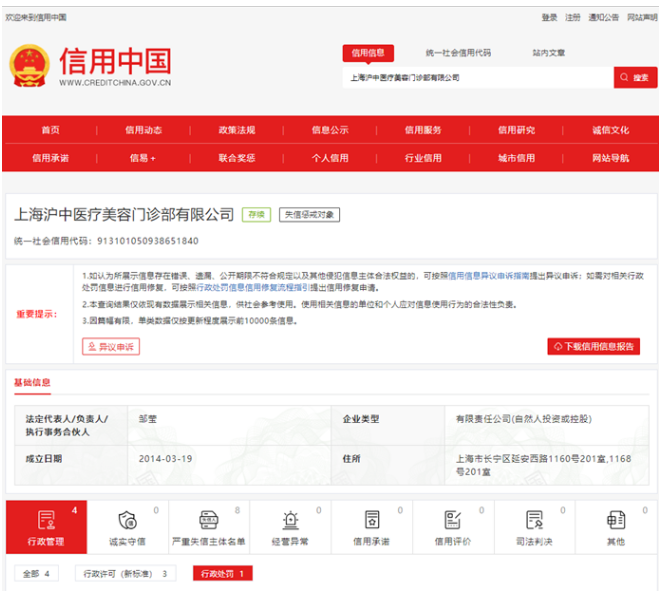Select the 基础信息 tab

point(32,383)
